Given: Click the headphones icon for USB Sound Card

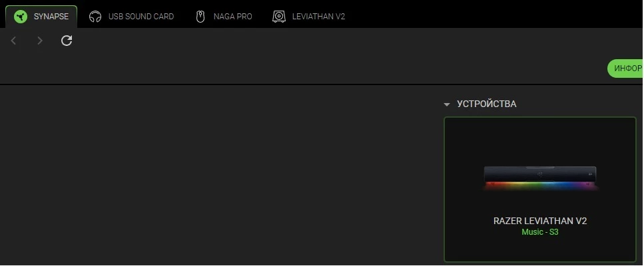Looking at the screenshot, I should coord(95,17).
